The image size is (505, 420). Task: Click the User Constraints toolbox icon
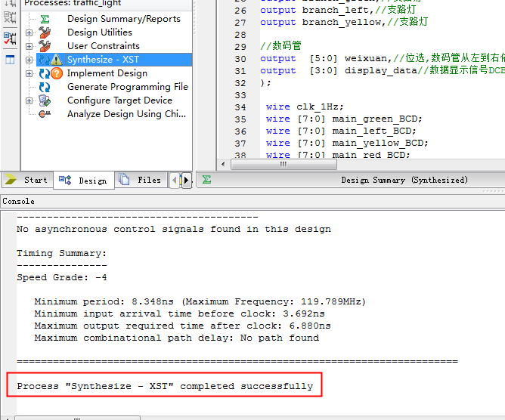point(45,46)
